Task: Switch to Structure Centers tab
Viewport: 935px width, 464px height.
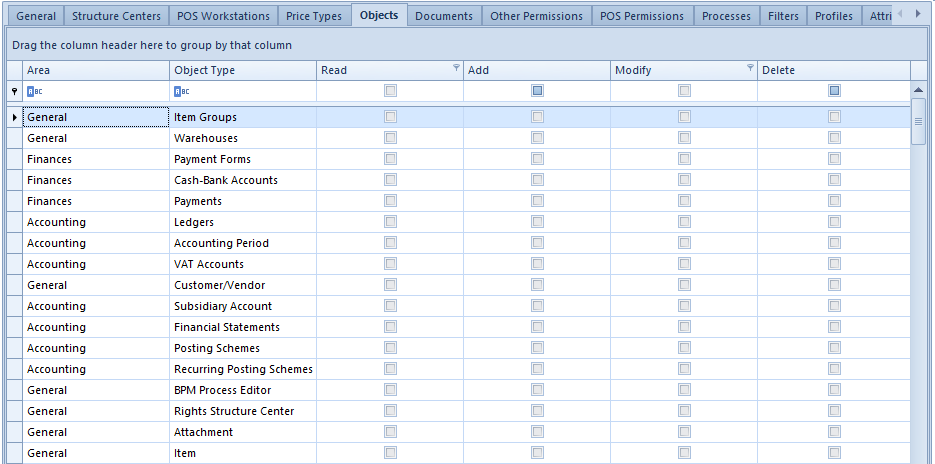Action: [116, 16]
